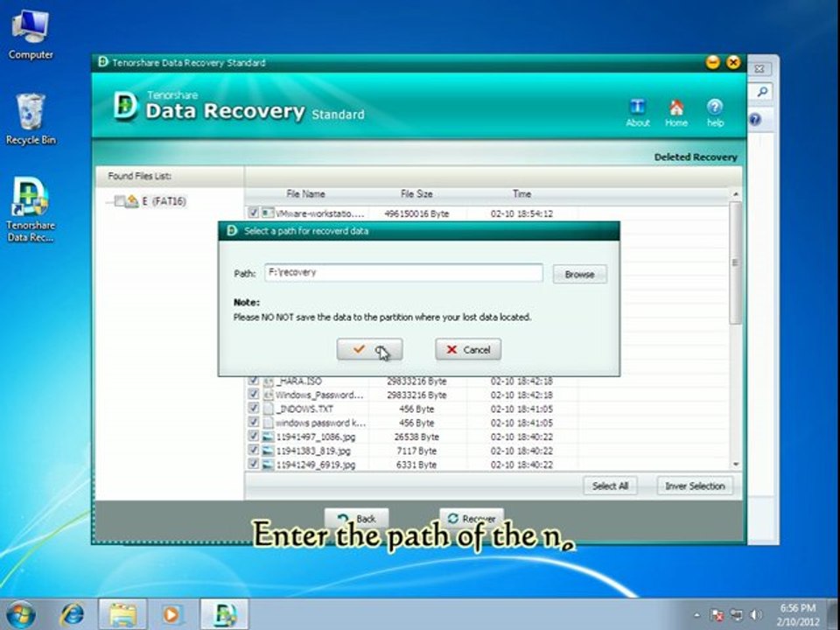Viewport: 840px width, 630px height.
Task: Go to Home in Data Recovery header
Action: coord(676,113)
